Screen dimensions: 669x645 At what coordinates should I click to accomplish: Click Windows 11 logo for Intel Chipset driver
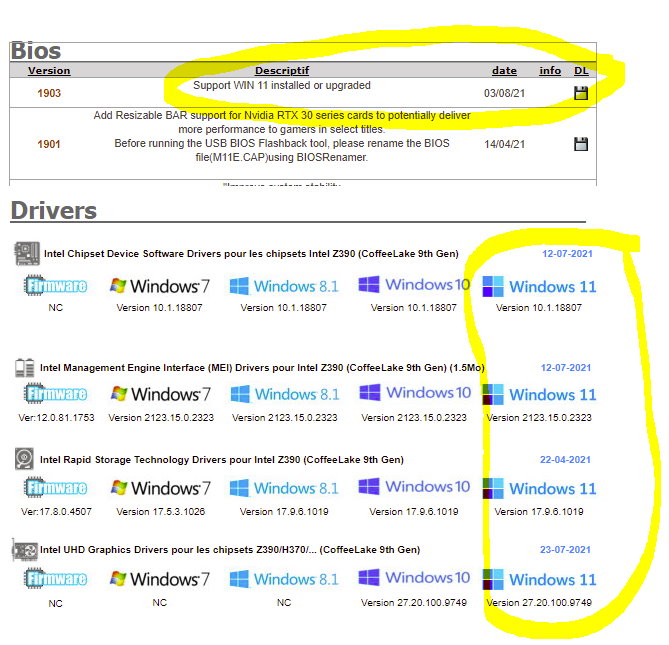point(539,286)
